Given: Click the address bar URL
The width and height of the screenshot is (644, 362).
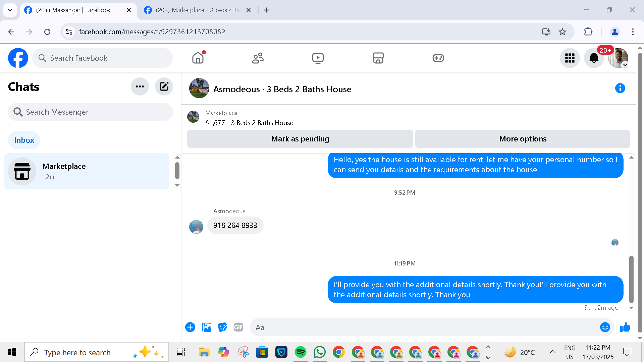Looking at the screenshot, I should click(152, 32).
